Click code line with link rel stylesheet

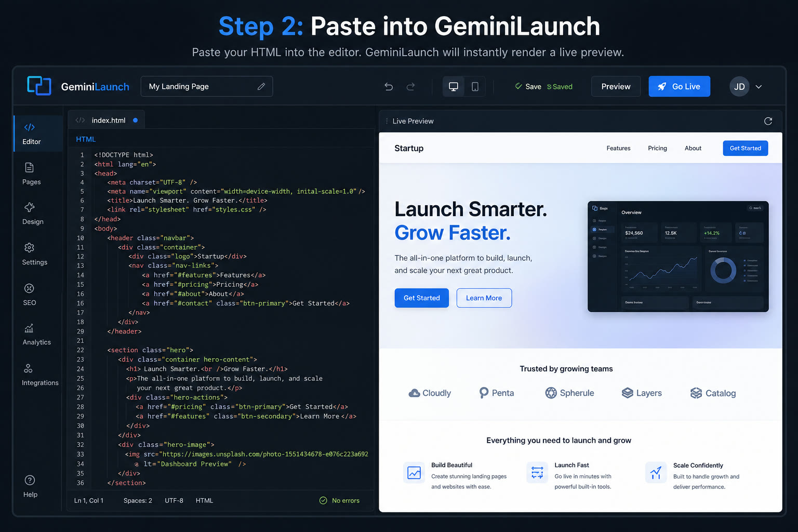(x=187, y=210)
